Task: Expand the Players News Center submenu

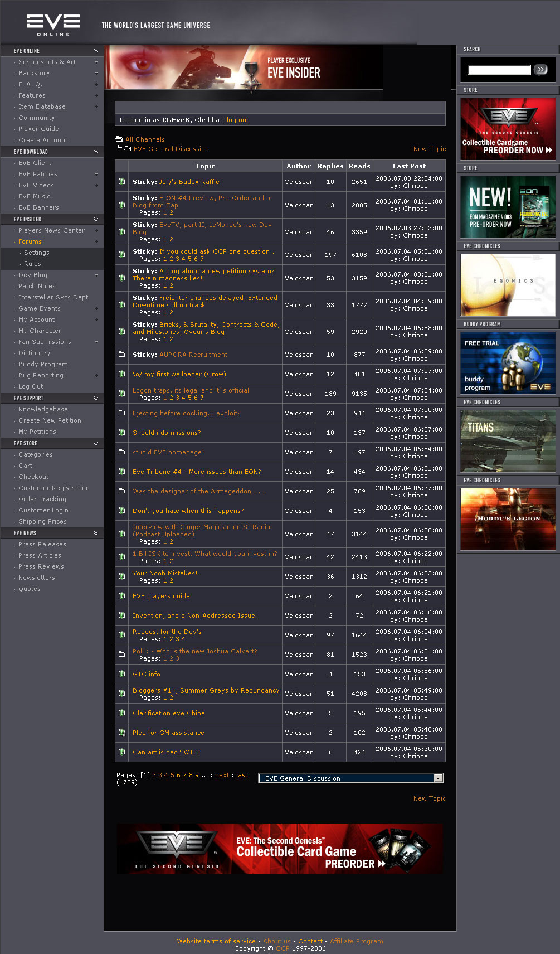Action: pos(96,230)
